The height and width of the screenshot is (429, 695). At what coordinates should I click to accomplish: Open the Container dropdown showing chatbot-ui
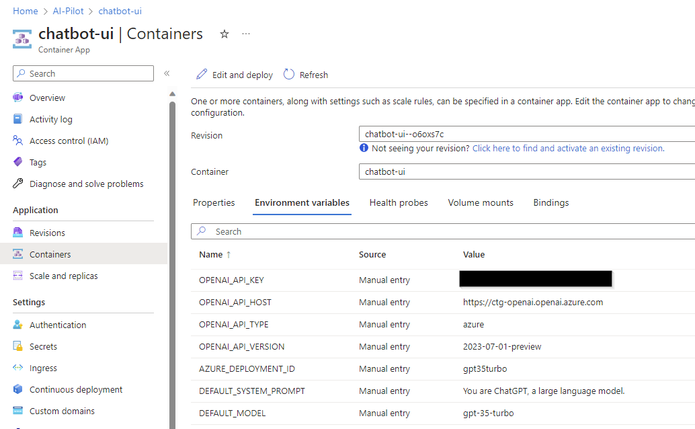[527, 172]
